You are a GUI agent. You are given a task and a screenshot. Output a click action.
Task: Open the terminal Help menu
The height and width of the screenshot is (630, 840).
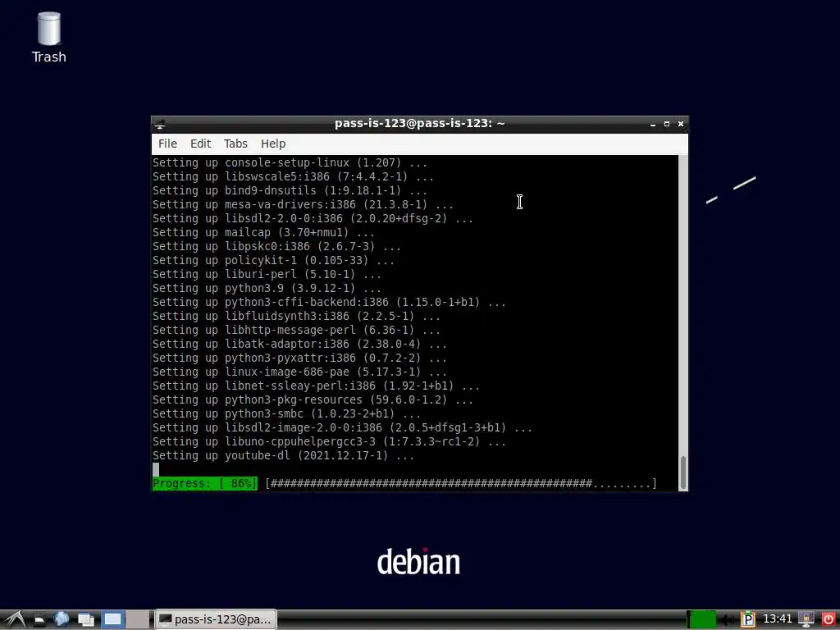coord(273,144)
